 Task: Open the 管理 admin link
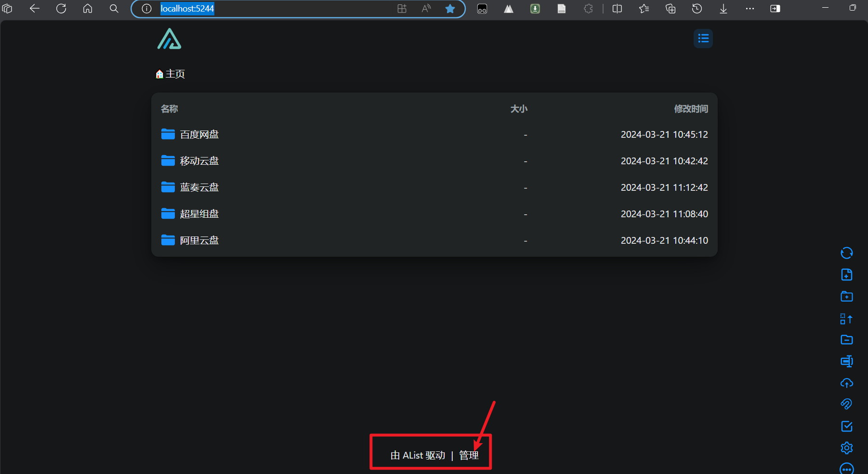pyautogui.click(x=469, y=455)
